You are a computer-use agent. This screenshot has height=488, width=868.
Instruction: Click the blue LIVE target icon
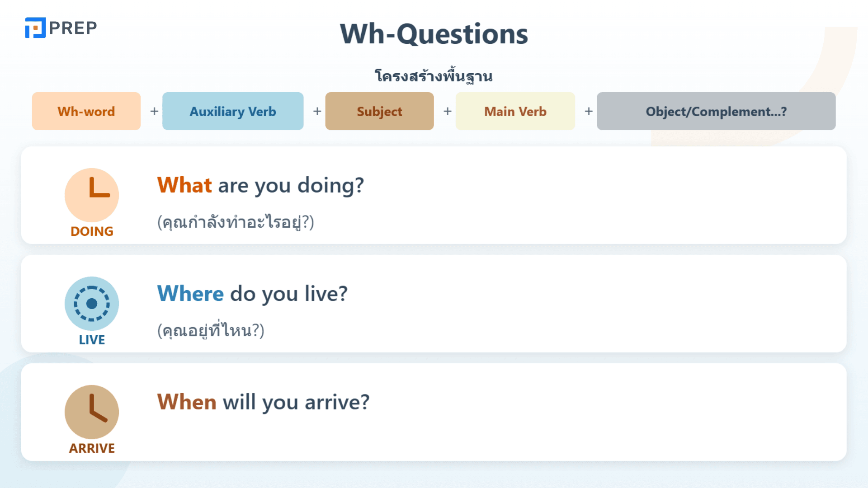pos(92,304)
